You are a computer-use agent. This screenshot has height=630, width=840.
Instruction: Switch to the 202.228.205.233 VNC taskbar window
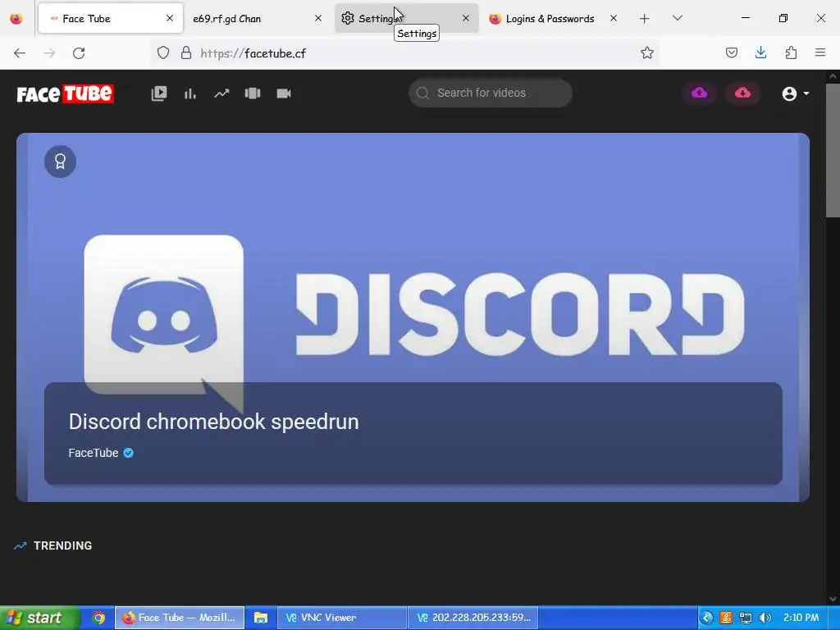pyautogui.click(x=472, y=618)
